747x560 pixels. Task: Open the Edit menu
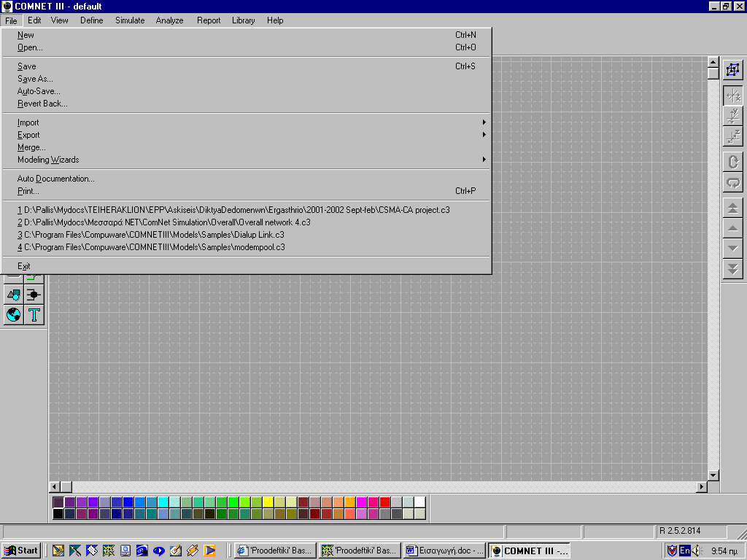(34, 20)
